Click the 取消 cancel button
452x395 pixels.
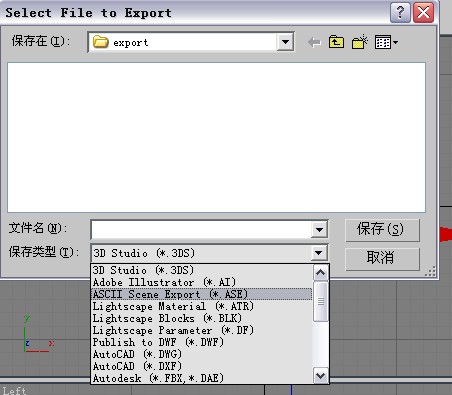pos(382,258)
